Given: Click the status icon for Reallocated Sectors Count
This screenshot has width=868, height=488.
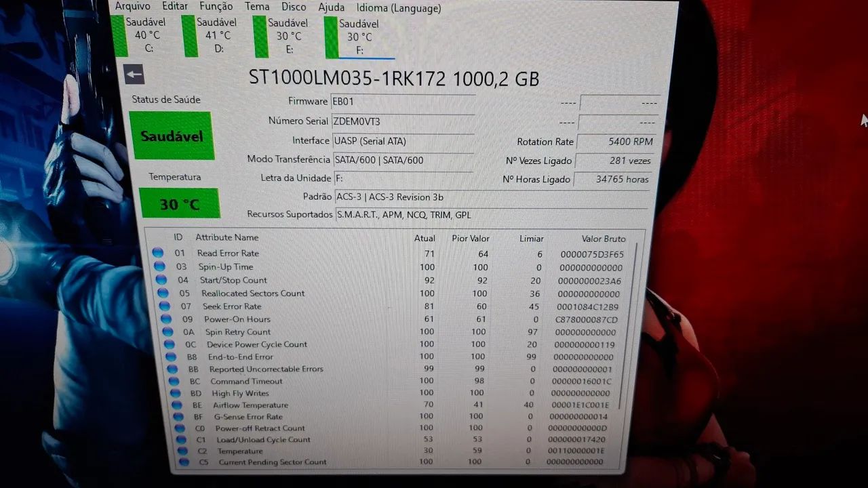Looking at the screenshot, I should [x=163, y=293].
